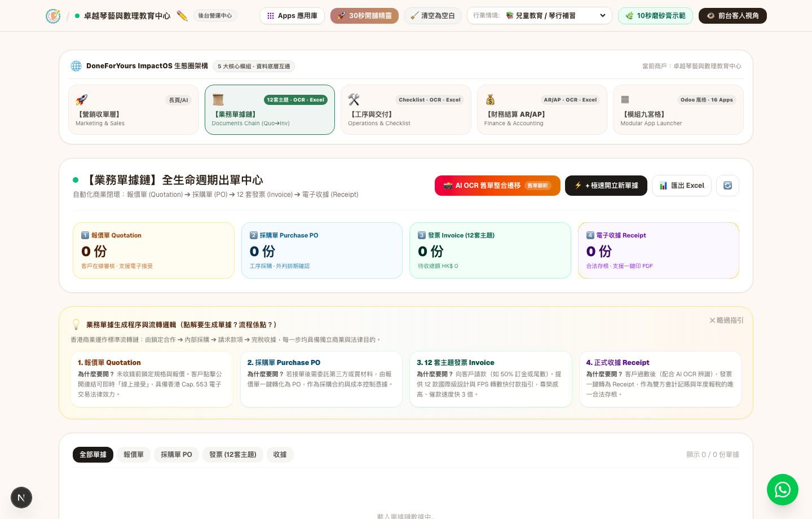Click the 5 大核心模組 · 資料底層互通 badge

pyautogui.click(x=254, y=67)
